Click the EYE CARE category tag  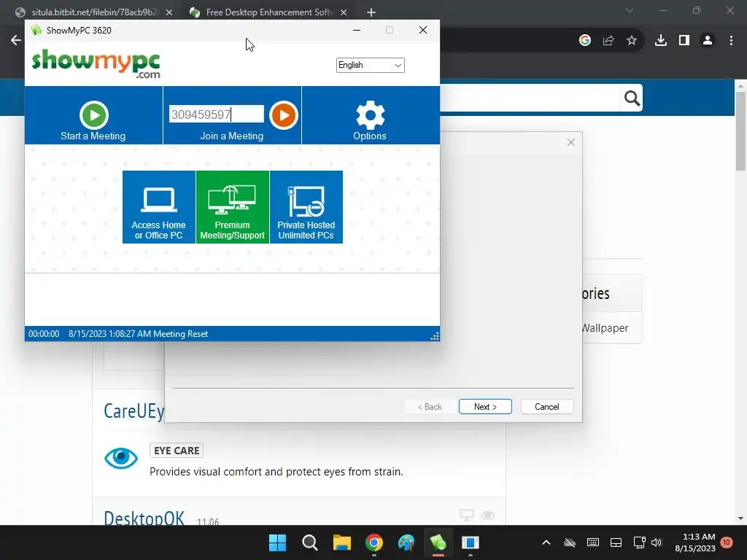point(177,451)
